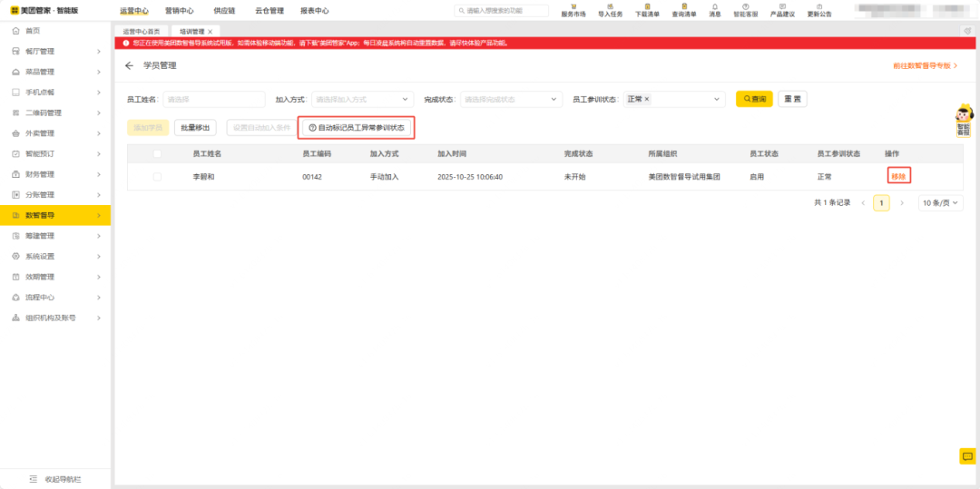The image size is (980, 489).
Task: Open the 下载清单 icon
Action: click(647, 7)
